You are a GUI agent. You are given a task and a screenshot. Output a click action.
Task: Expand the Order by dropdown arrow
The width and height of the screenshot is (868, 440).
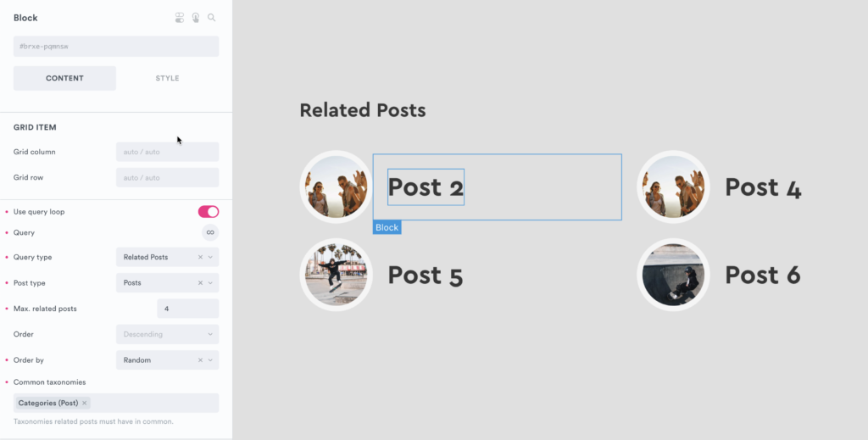211,360
